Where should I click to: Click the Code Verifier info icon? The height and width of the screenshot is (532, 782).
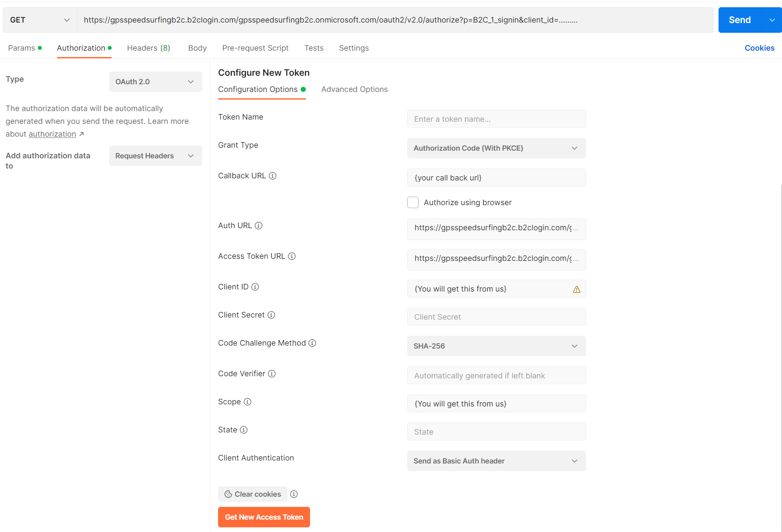tap(272, 374)
